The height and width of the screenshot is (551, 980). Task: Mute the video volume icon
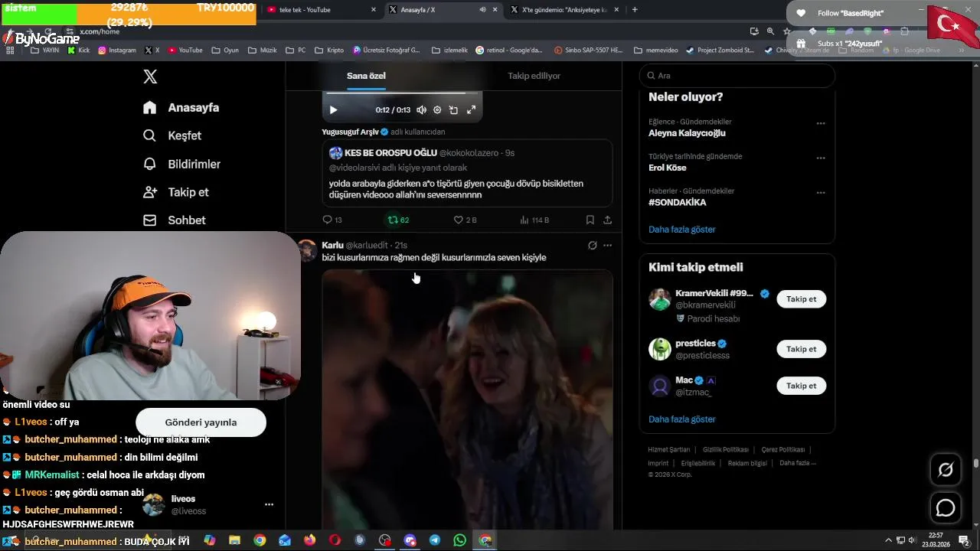pos(421,110)
